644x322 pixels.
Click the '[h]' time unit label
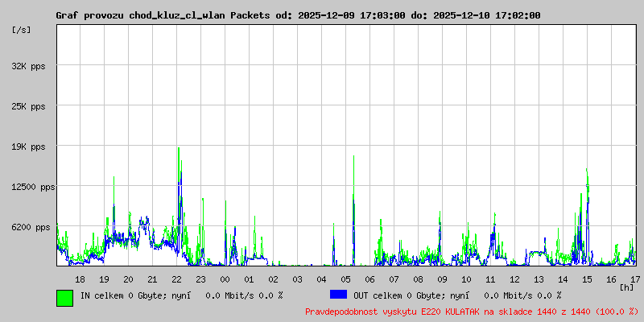tap(627, 287)
